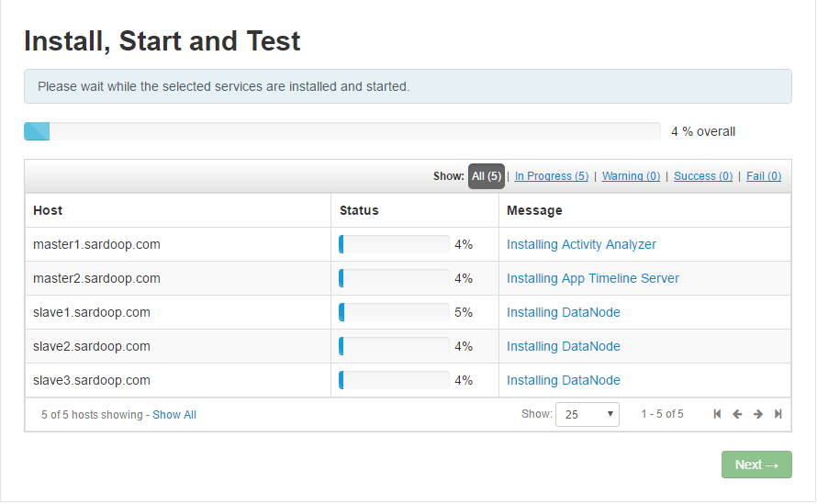Go to the next page arrow
This screenshot has width=817, height=504.
pyautogui.click(x=758, y=414)
